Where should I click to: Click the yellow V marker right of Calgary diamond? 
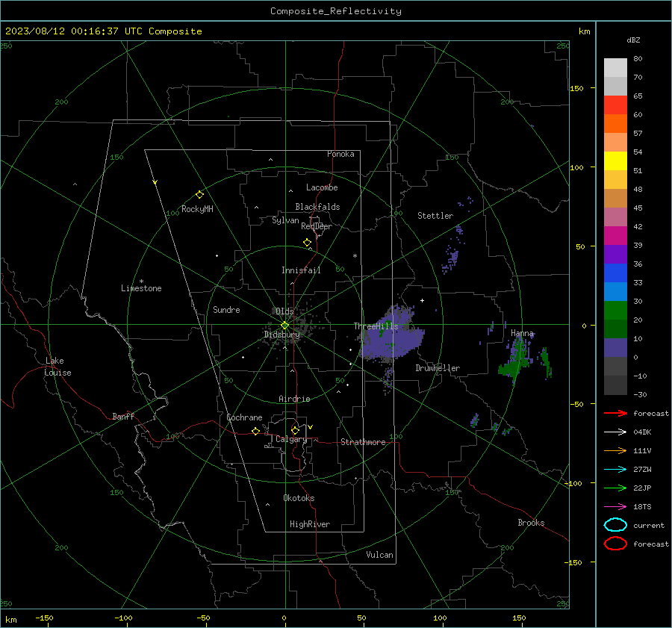pyautogui.click(x=311, y=427)
